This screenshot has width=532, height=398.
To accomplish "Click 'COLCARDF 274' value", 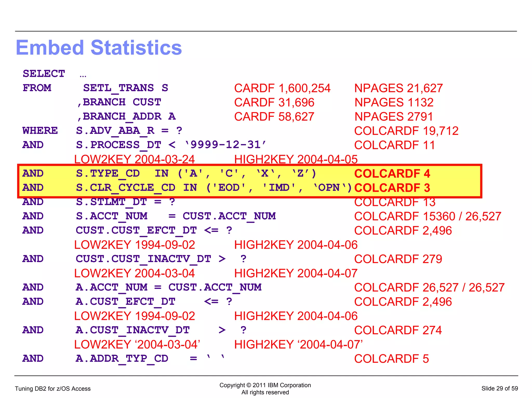I will click(x=398, y=330).
